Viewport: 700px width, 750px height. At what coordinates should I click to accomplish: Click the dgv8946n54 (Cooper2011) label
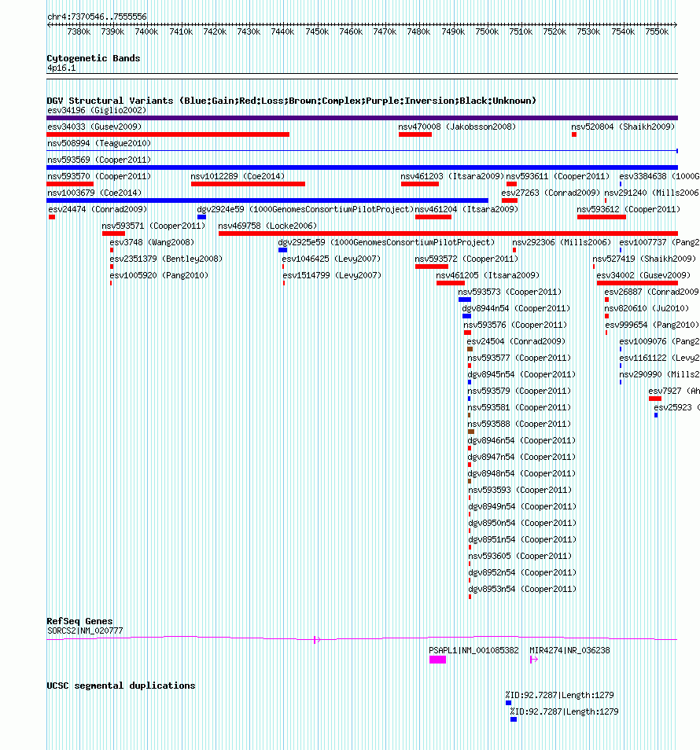pyautogui.click(x=521, y=440)
